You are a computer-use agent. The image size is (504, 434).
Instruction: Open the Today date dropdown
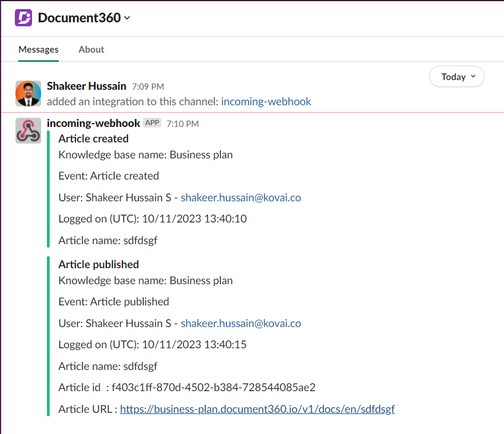[x=456, y=77]
